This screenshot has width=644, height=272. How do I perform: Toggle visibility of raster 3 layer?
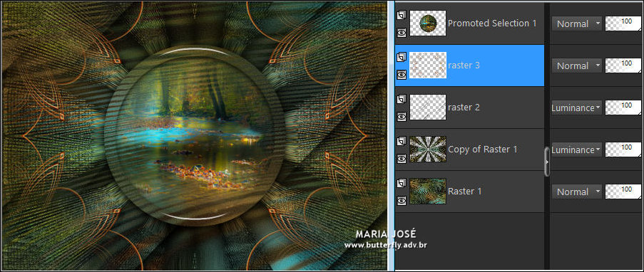pos(402,74)
